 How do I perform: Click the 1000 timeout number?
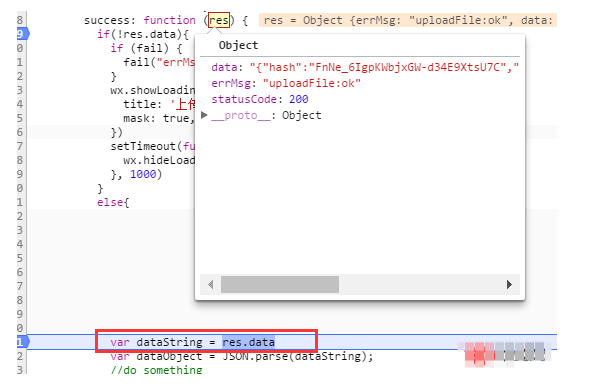pos(143,174)
